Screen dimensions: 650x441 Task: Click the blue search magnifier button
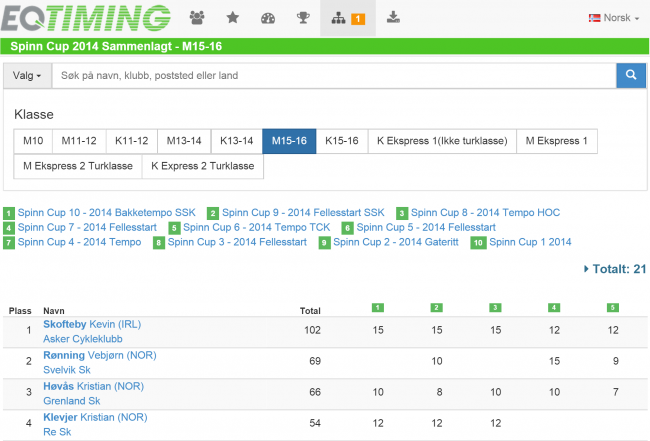point(631,75)
